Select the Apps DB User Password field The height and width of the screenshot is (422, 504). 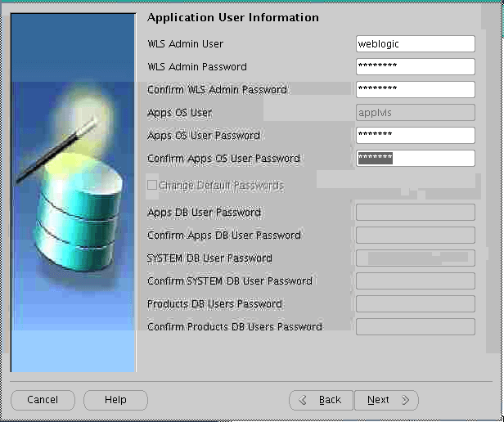[415, 213]
